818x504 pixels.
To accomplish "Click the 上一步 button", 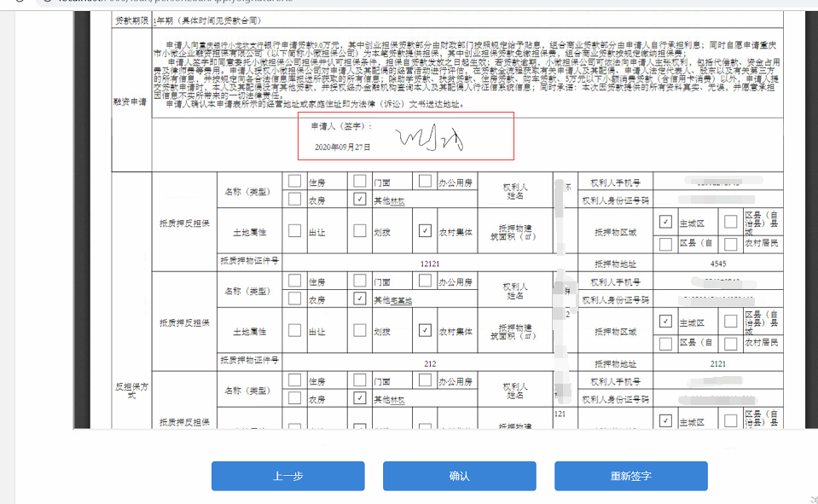I will [288, 476].
